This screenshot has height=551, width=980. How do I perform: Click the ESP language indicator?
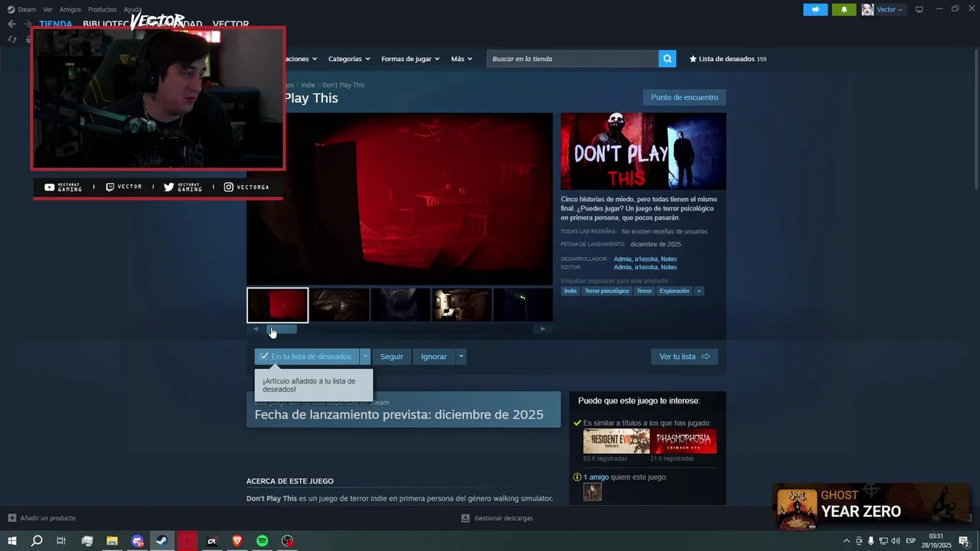click(x=910, y=541)
